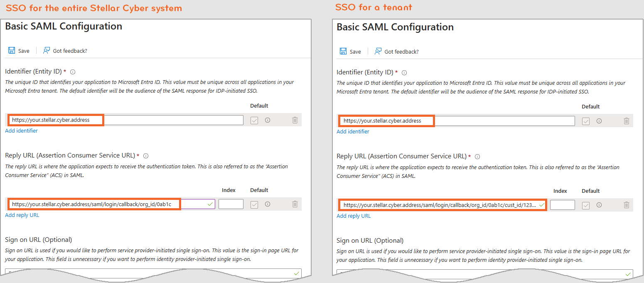This screenshot has width=644, height=283.
Task: Click the feedback person icon in the system-wide SSO panel
Action: [x=47, y=51]
